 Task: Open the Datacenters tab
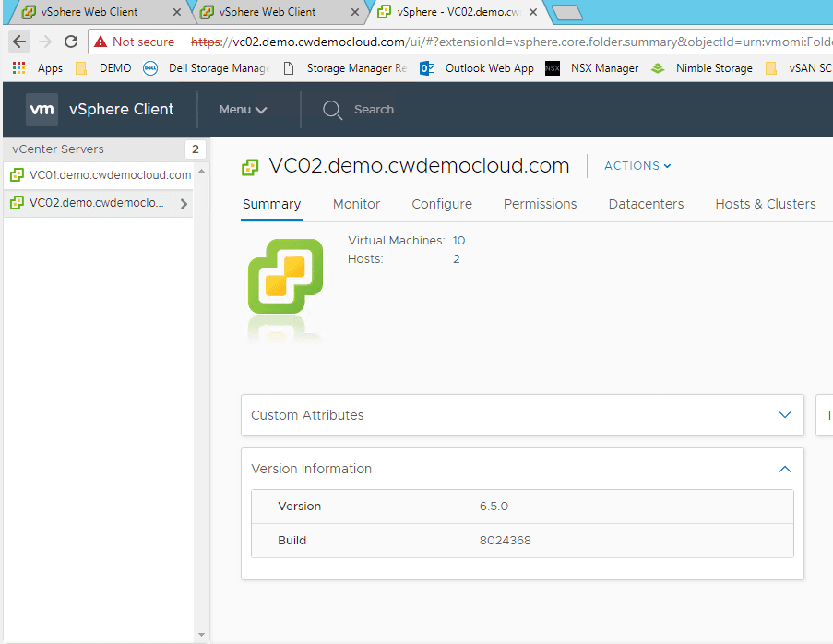point(646,204)
